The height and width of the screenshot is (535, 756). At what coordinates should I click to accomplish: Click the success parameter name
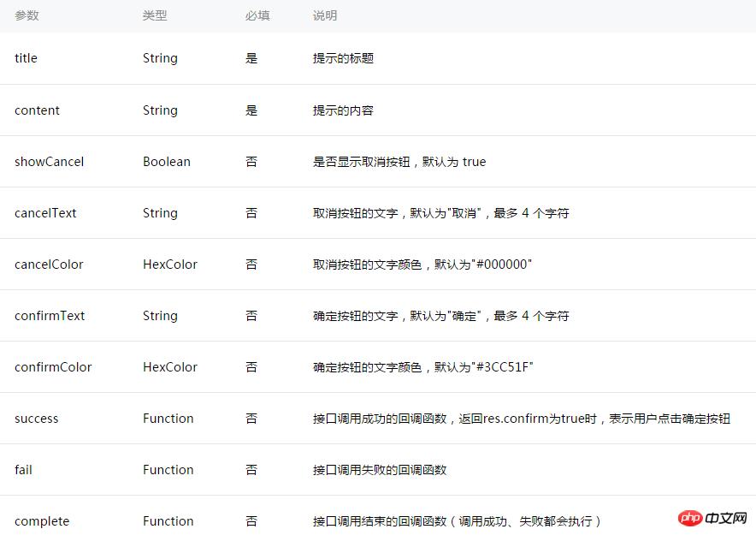tap(36, 418)
